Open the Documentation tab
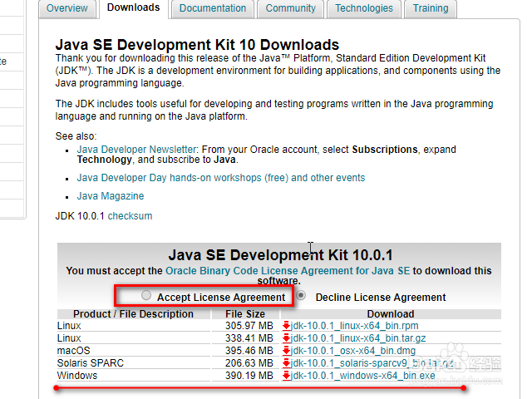 click(213, 8)
